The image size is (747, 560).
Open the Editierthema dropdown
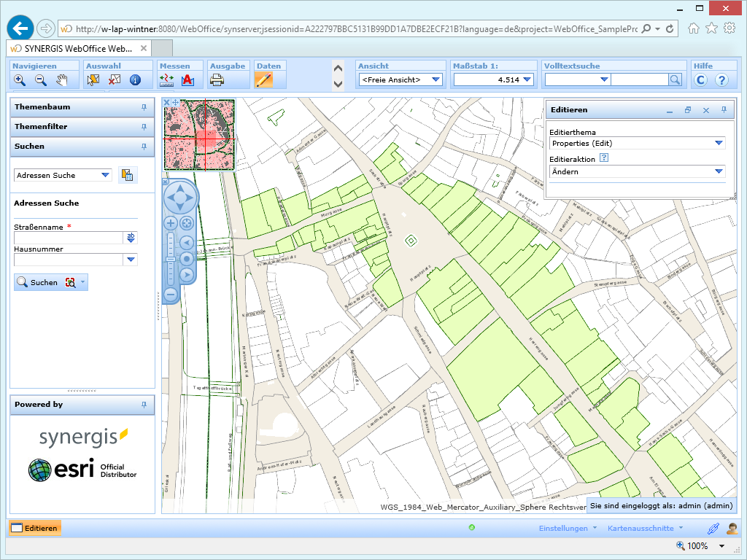pyautogui.click(x=719, y=144)
